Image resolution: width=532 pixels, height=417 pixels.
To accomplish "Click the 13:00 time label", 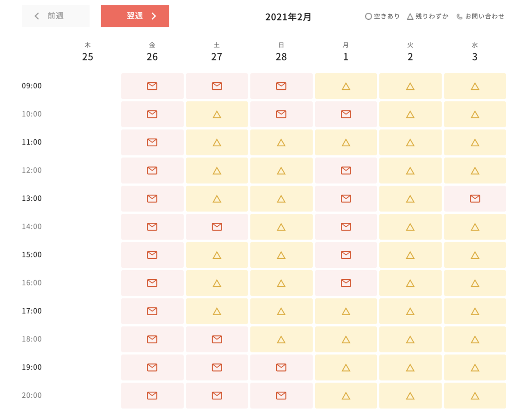I will (32, 198).
